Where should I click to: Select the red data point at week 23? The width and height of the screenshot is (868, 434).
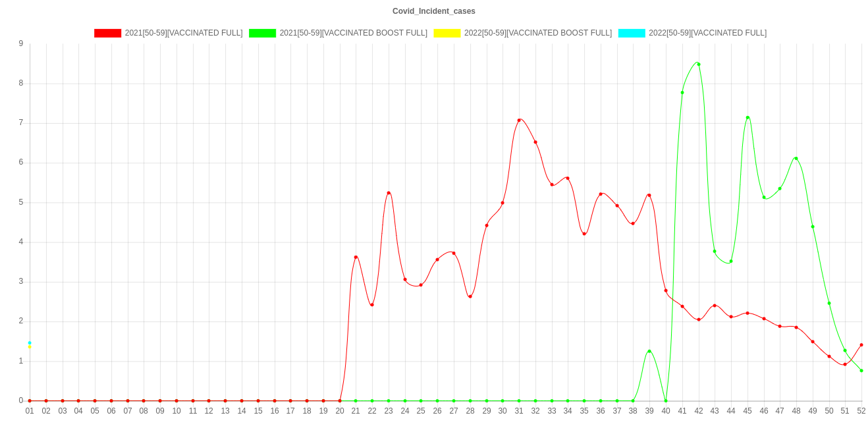click(x=389, y=193)
